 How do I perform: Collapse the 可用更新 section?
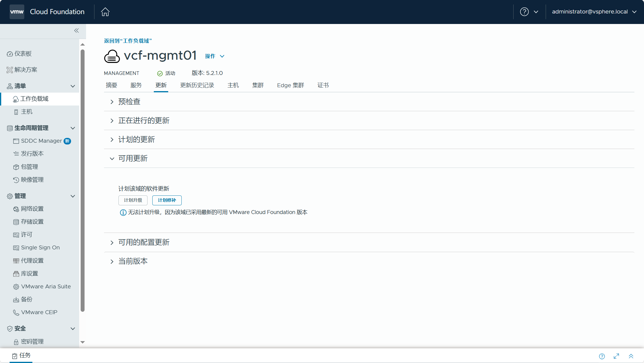click(112, 159)
